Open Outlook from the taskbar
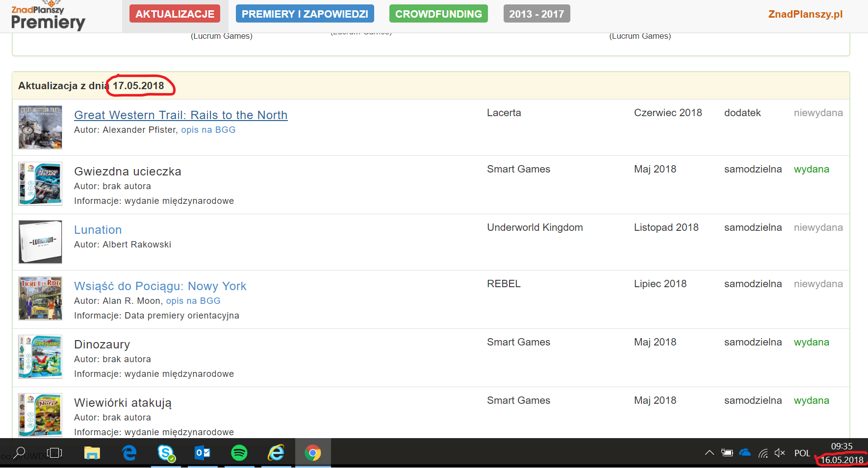Viewport: 868px width, 468px height. click(203, 453)
